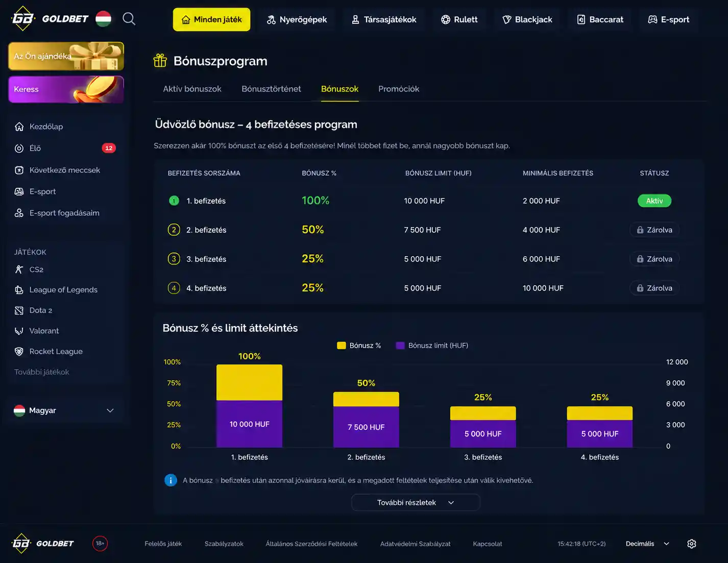Open the Felelős játék footer link
Viewport: 728px width, 563px height.
163,544
